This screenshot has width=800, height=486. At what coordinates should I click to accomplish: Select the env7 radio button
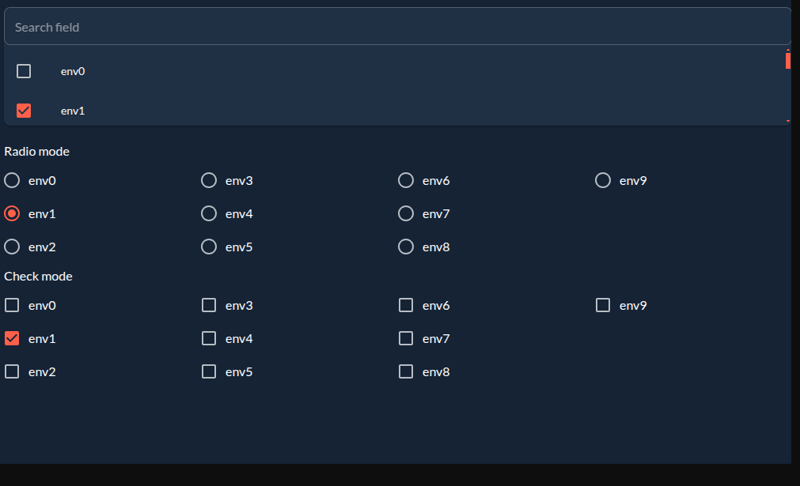tap(406, 214)
